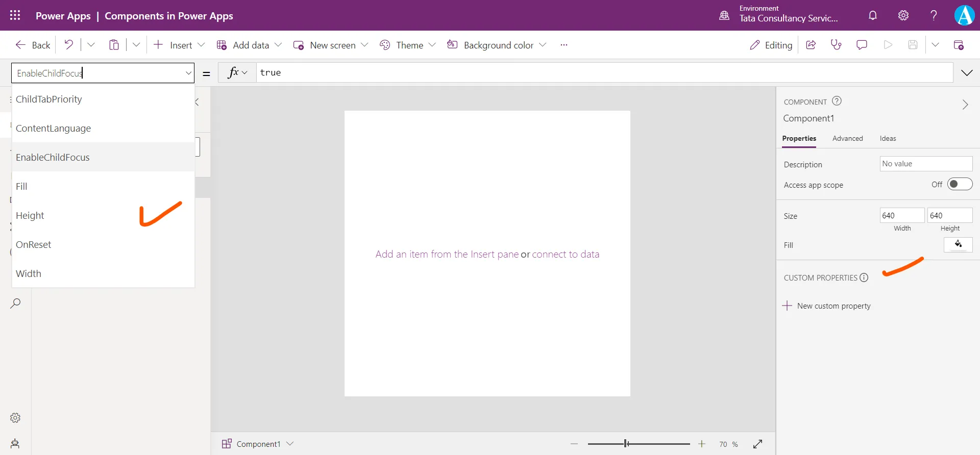Click the Paste clipboard icon

tap(114, 45)
